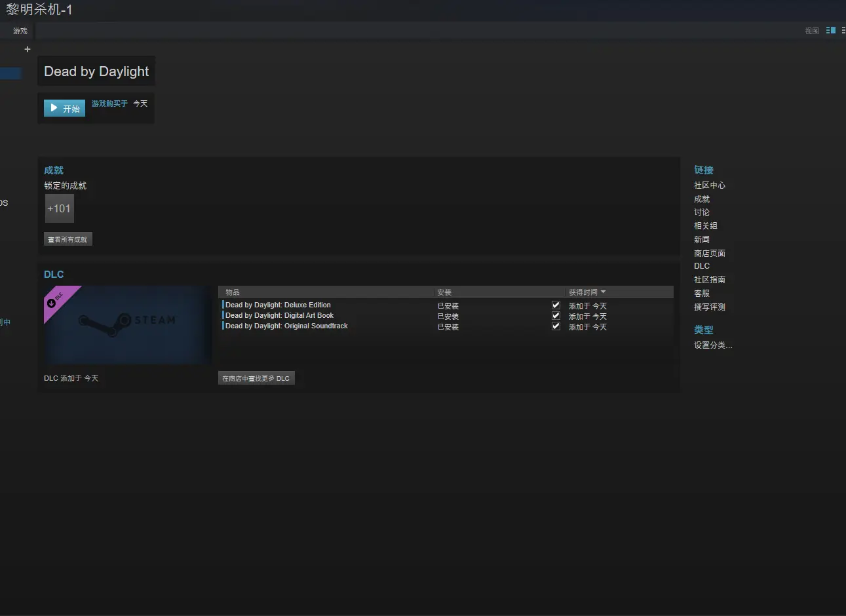Open the 游戏 tab
The width and height of the screenshot is (846, 616).
[x=20, y=31]
